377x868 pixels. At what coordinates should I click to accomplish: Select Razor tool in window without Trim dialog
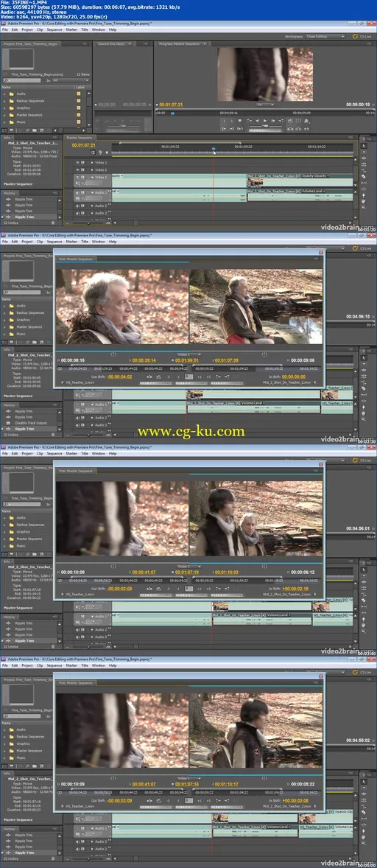[364, 176]
